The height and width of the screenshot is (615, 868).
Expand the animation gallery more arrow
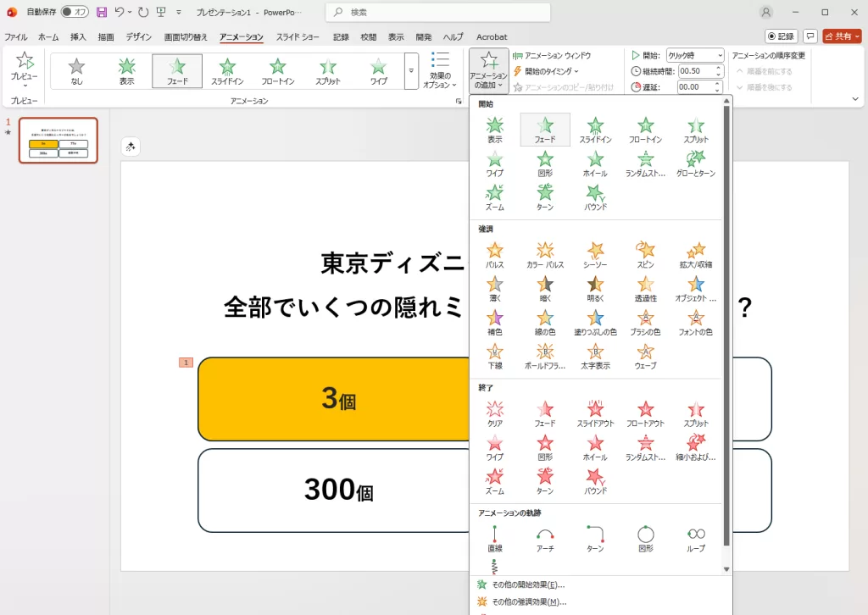411,71
